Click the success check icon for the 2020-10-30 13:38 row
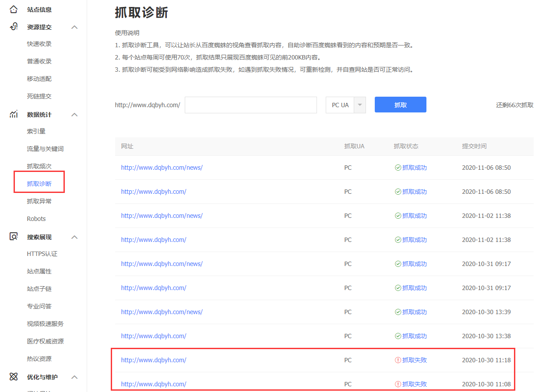Image resolution: width=535 pixels, height=392 pixels. click(398, 336)
